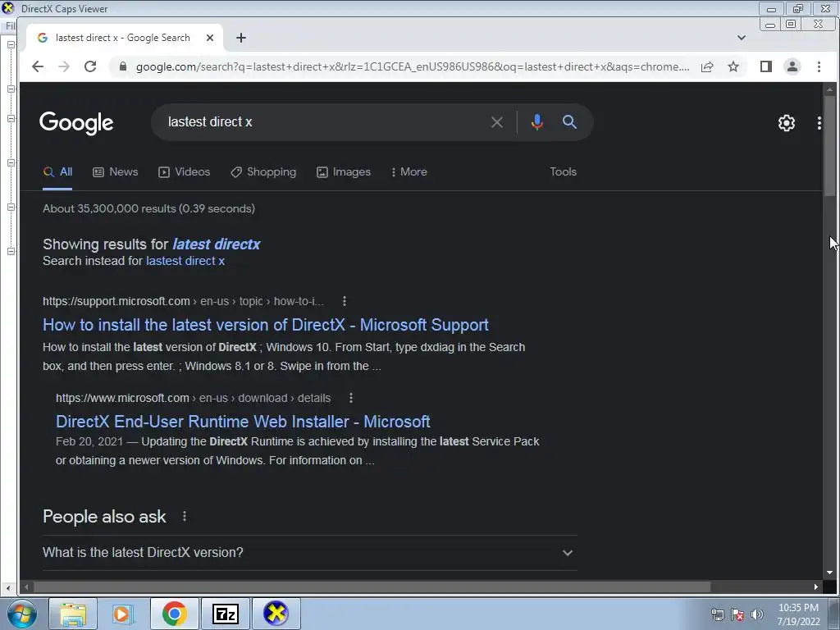Viewport: 840px width, 630px height.
Task: Start voice search with microphone
Action: click(x=536, y=122)
